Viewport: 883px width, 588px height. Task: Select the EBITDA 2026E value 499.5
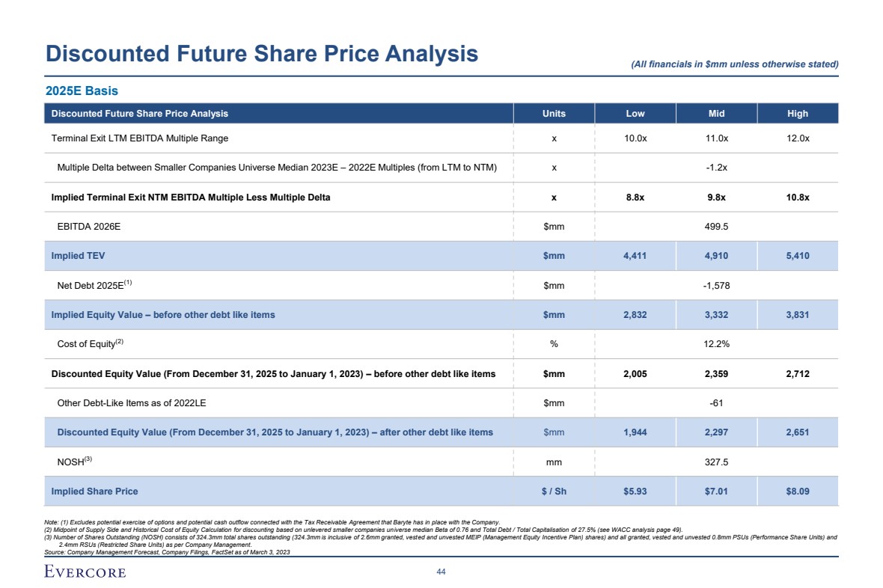[716, 227]
